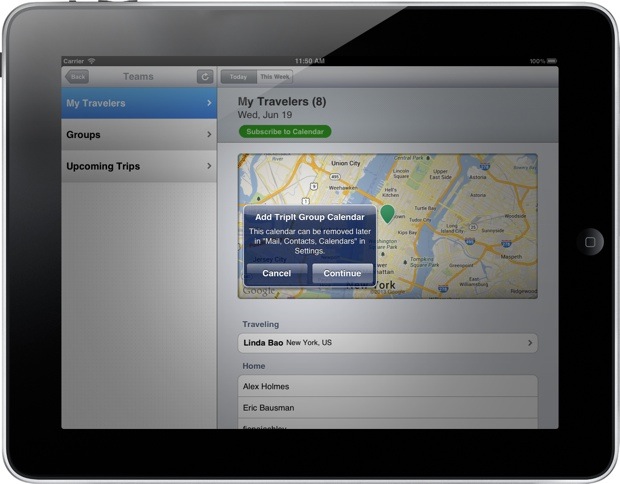Viewport: 620px width, 484px height.
Task: Expand Upcoming Trips row chevron
Action: click(209, 166)
